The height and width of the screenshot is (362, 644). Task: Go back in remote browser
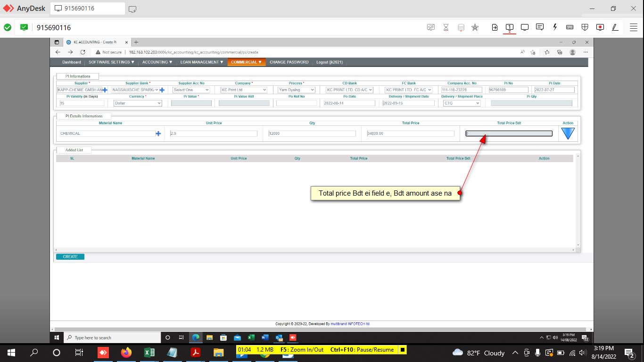point(58,52)
